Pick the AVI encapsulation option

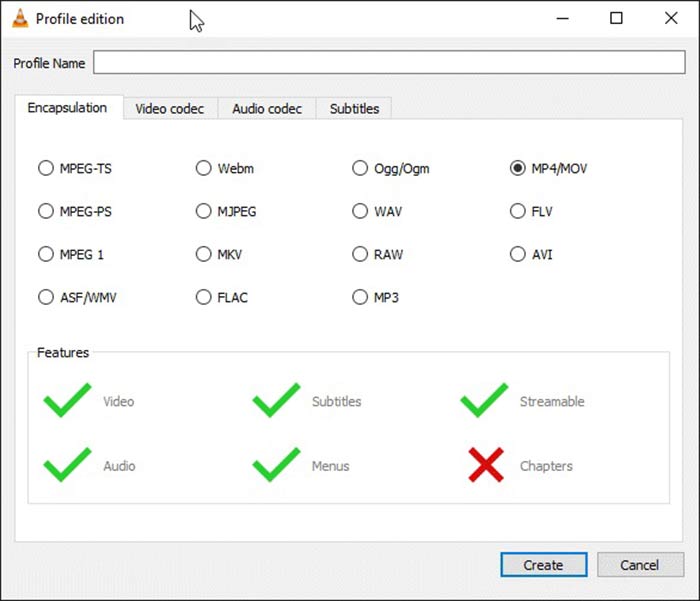518,254
